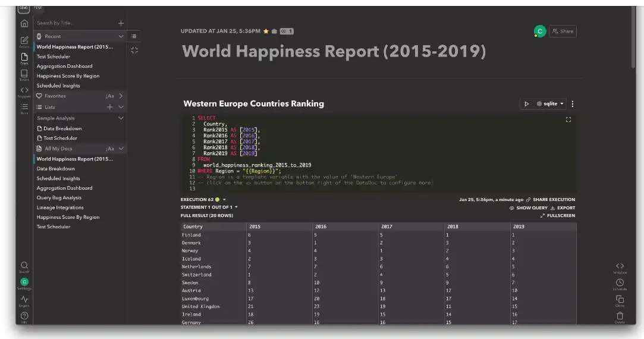Screen dimensions: 644x339
Task: Click the Country column header
Action: [x=213, y=227]
